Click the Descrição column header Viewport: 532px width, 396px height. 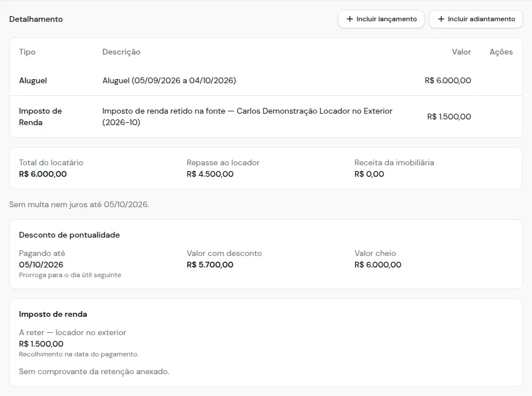click(x=121, y=52)
